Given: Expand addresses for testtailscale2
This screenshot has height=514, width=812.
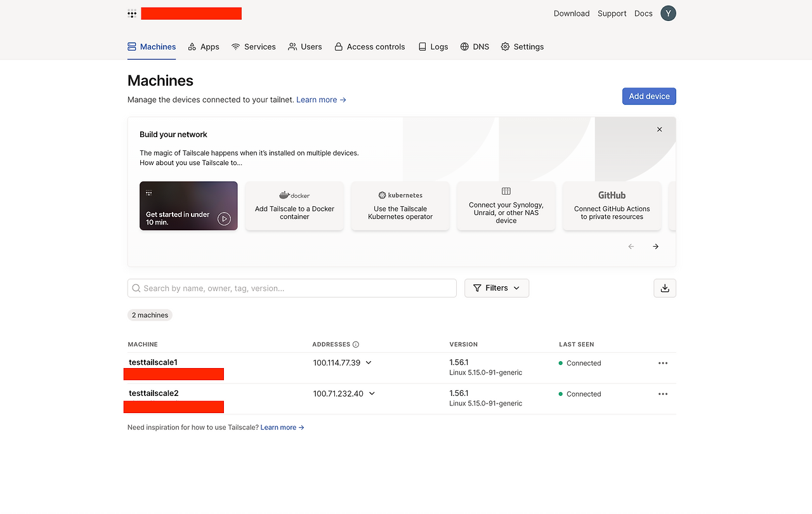Looking at the screenshot, I should (x=372, y=393).
